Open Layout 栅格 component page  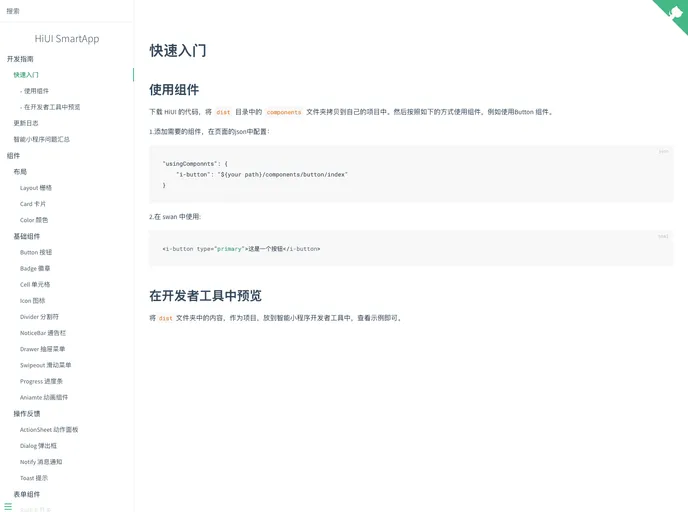[36, 188]
